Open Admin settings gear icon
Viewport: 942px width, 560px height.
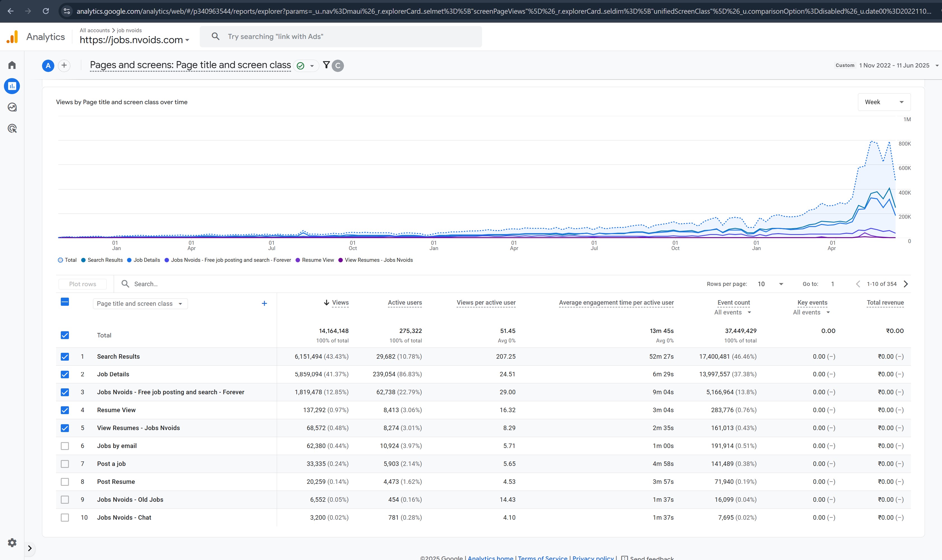coord(12,542)
